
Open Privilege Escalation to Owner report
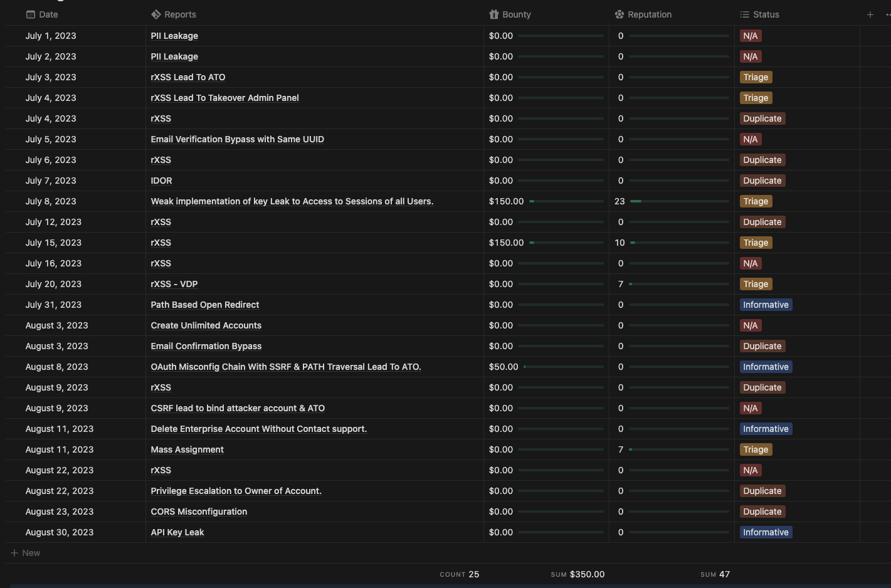(x=236, y=491)
